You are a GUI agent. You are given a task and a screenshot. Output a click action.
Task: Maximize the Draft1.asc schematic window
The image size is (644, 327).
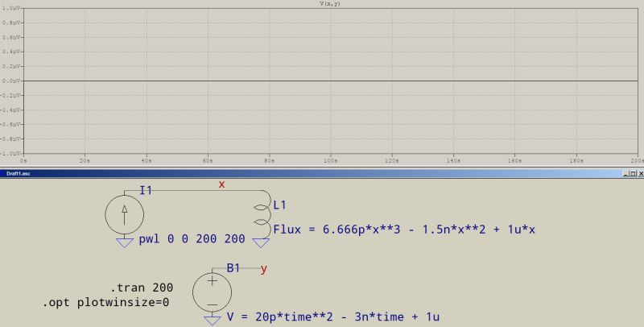(633, 174)
